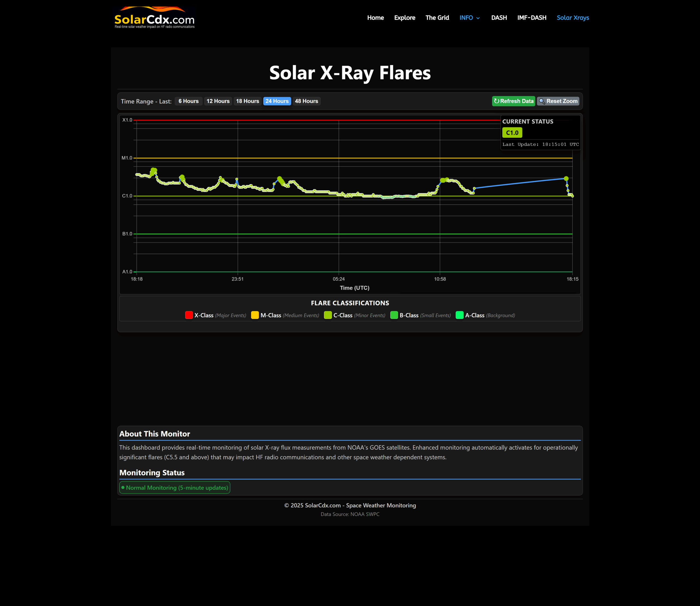The height and width of the screenshot is (606, 700).
Task: Click the lime C-Class legend swatch
Action: click(x=328, y=315)
